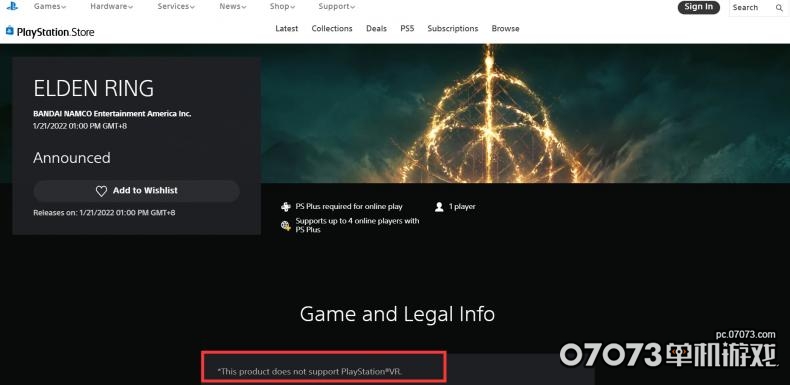Screen dimensions: 790x385
Task: Click the Sign In button
Action: (x=699, y=7)
